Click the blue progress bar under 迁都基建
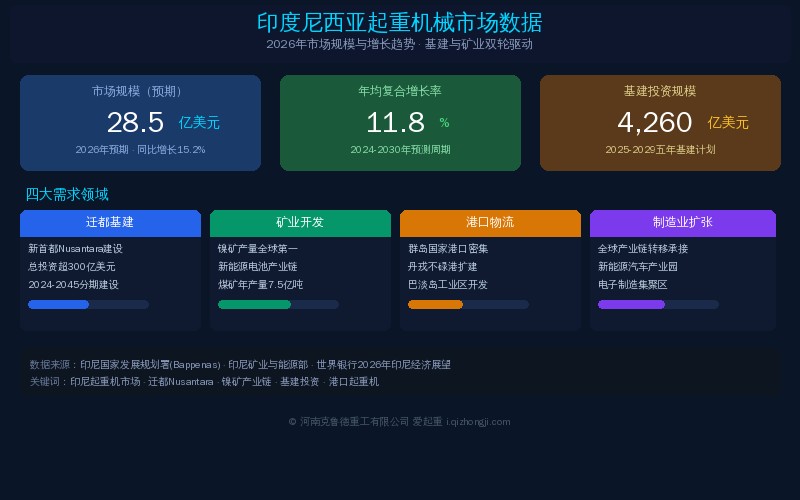The image size is (800, 500). click(88, 305)
